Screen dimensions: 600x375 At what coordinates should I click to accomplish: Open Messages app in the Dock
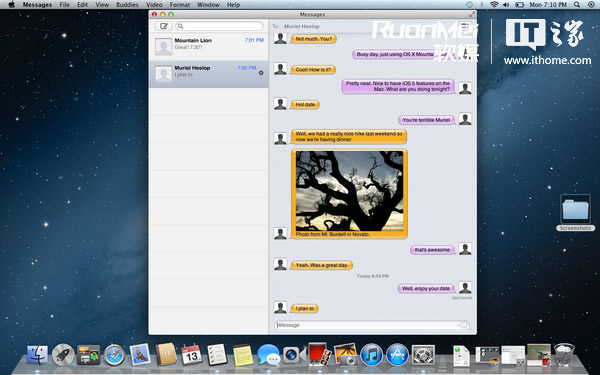(x=269, y=355)
